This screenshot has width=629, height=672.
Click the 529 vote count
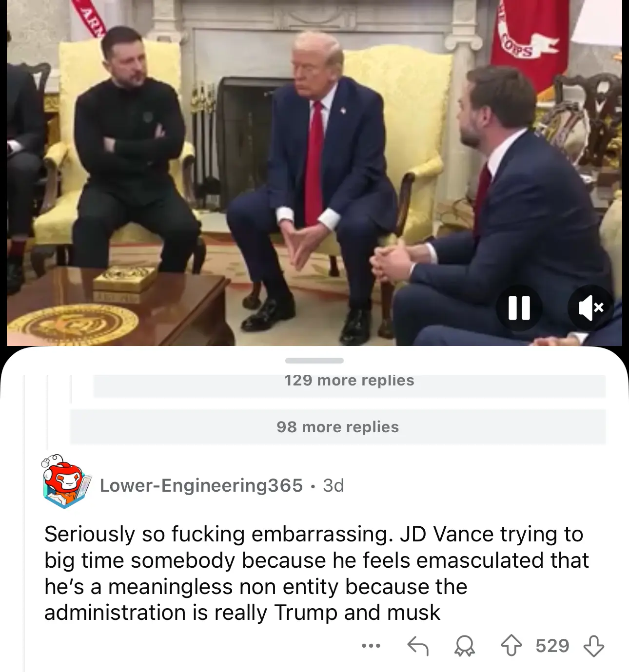point(552,646)
